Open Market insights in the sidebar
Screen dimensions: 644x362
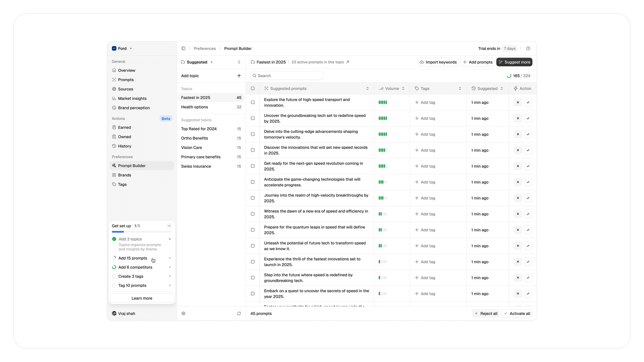click(132, 98)
